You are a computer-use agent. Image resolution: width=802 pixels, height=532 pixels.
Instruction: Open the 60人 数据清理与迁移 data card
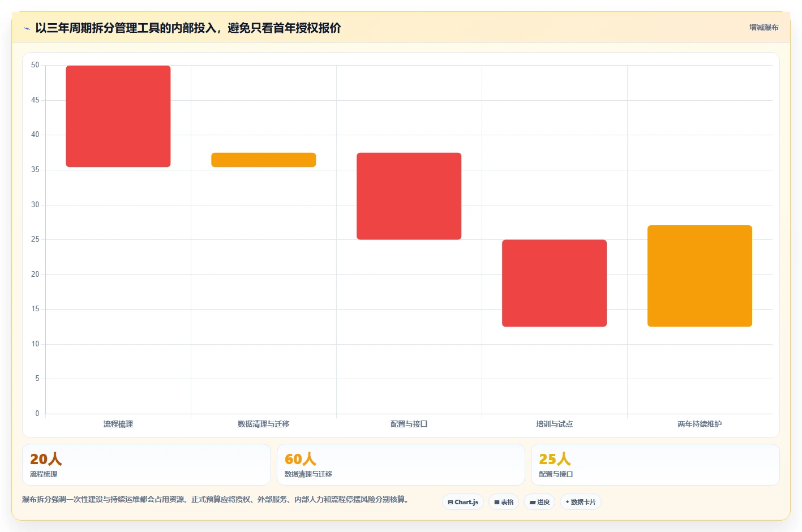click(x=401, y=465)
